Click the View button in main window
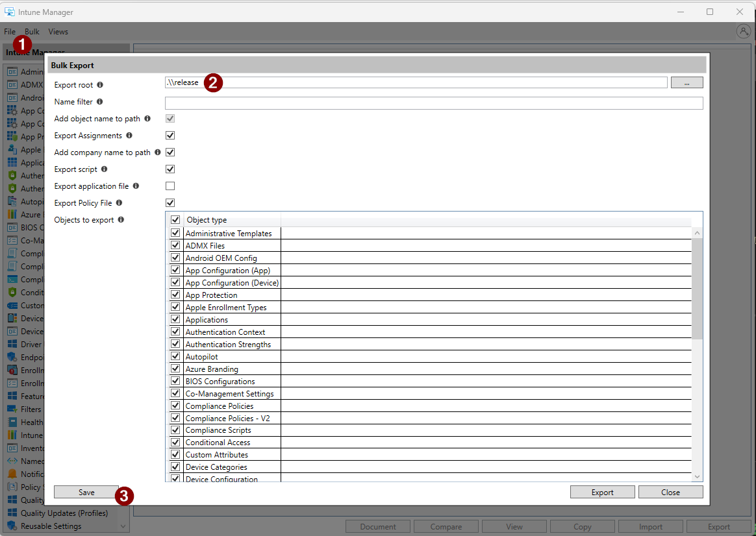Image resolution: width=756 pixels, height=536 pixels. click(514, 527)
